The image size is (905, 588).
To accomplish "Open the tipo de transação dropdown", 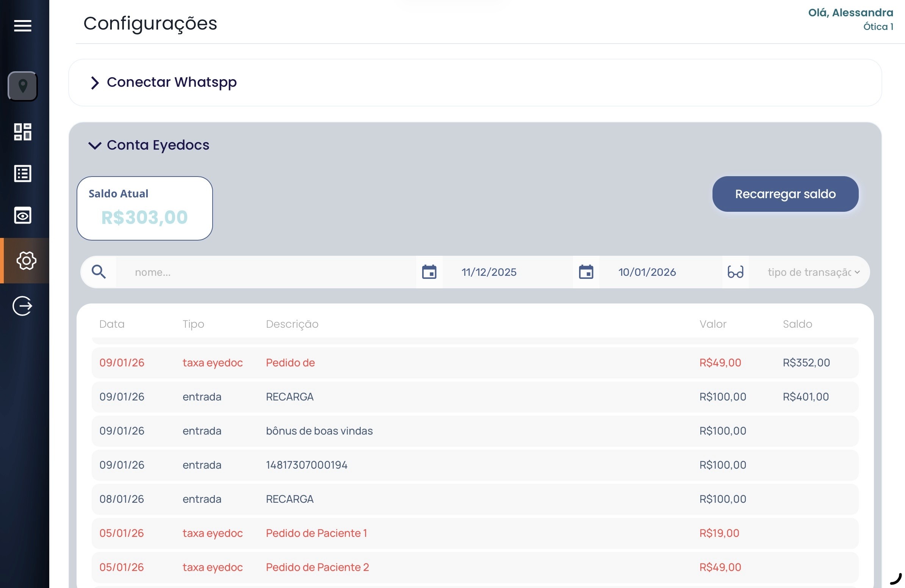I will click(813, 272).
